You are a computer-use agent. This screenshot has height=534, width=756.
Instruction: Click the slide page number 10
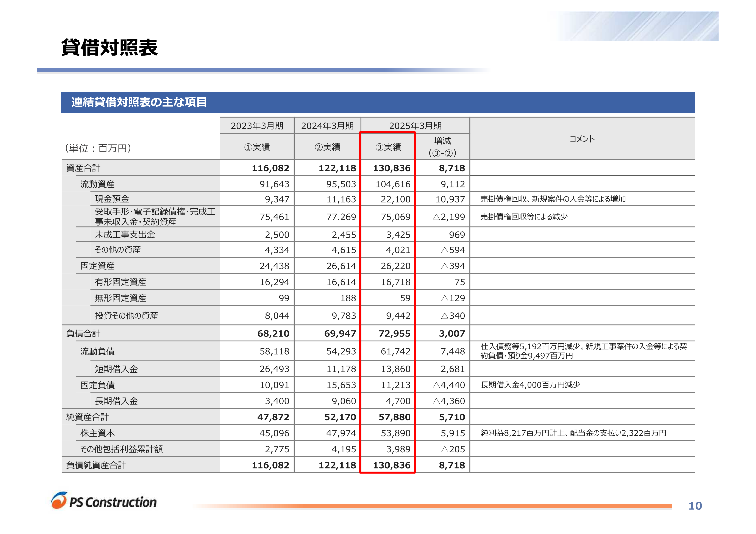695,506
